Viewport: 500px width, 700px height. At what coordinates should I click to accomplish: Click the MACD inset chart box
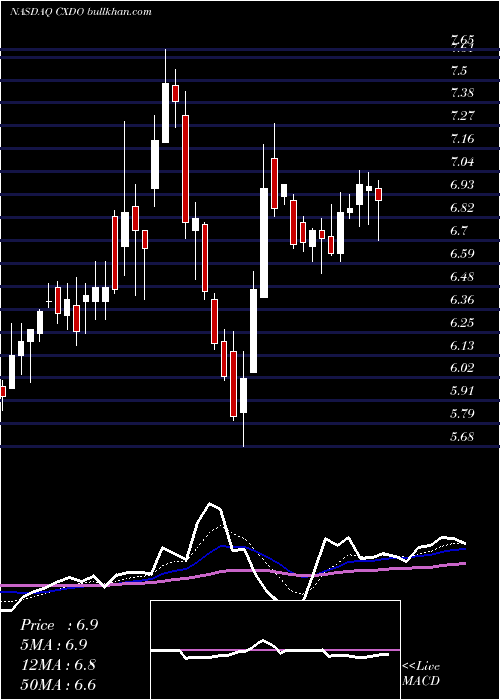tap(275, 650)
